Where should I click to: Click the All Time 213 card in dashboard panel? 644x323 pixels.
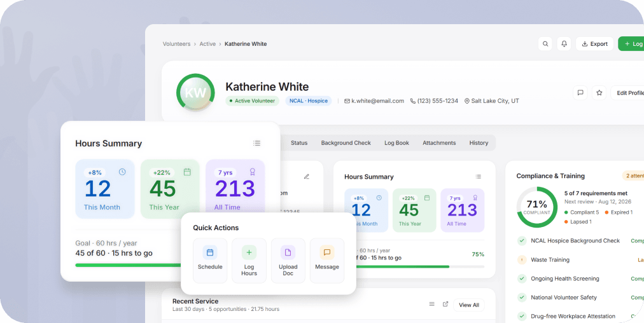(463, 210)
